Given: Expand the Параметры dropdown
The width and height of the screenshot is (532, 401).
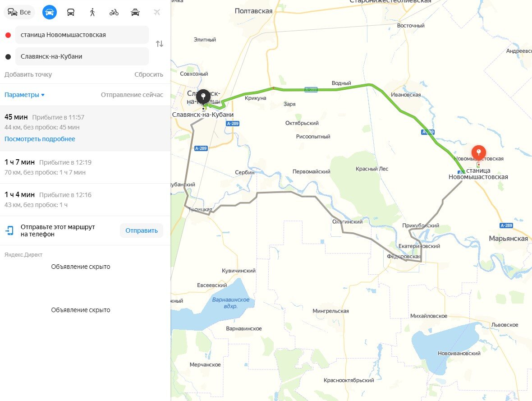Looking at the screenshot, I should click(x=21, y=95).
